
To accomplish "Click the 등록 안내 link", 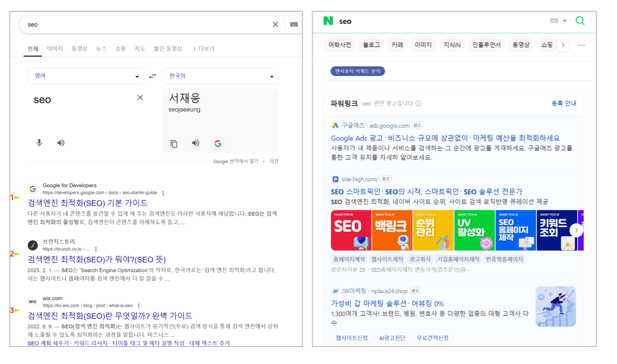I will pos(564,103).
